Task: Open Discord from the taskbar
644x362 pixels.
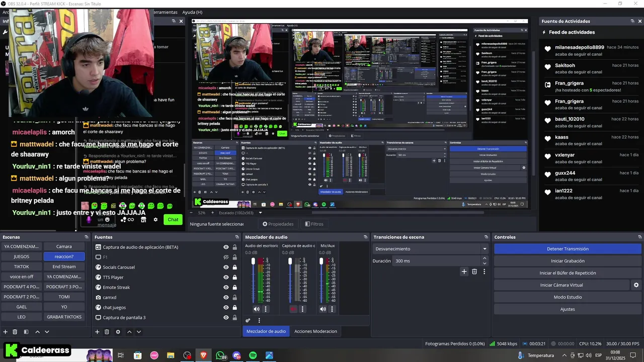Action: pyautogui.click(x=237, y=355)
